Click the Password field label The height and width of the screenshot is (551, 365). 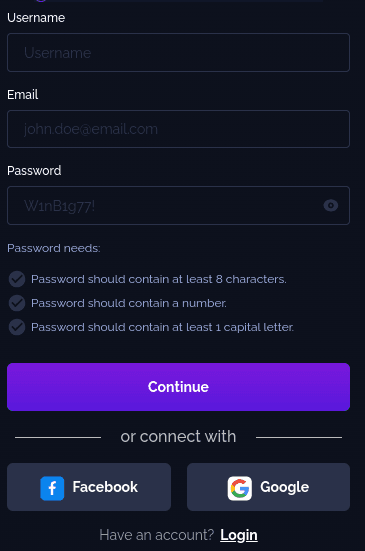coord(34,171)
